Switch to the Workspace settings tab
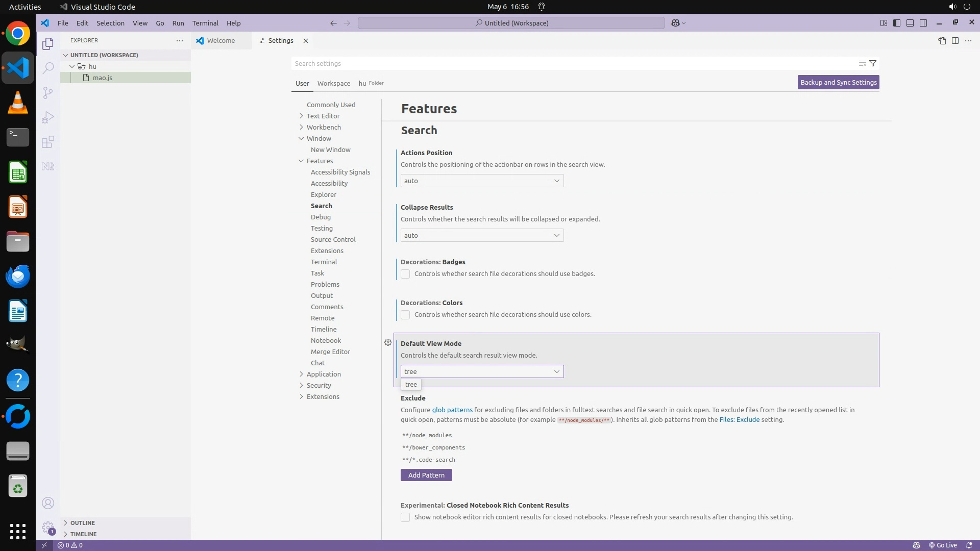This screenshot has width=980, height=551. click(333, 83)
